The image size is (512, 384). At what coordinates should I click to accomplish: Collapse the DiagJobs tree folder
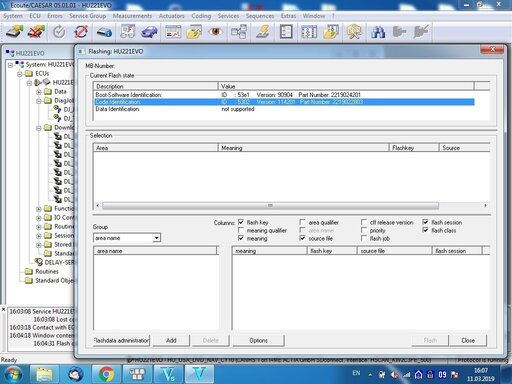(x=39, y=101)
